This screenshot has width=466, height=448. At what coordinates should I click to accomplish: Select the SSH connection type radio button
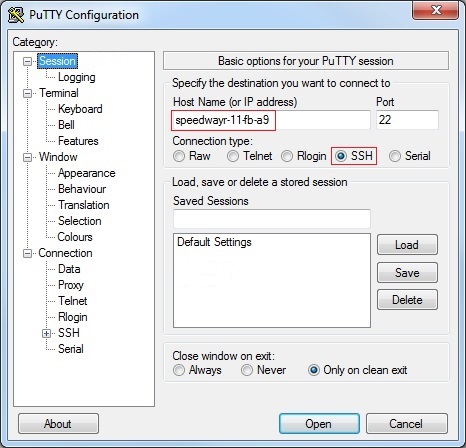[341, 156]
